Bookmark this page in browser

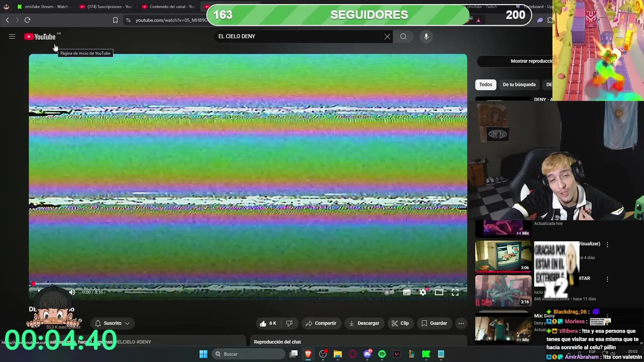point(115,20)
